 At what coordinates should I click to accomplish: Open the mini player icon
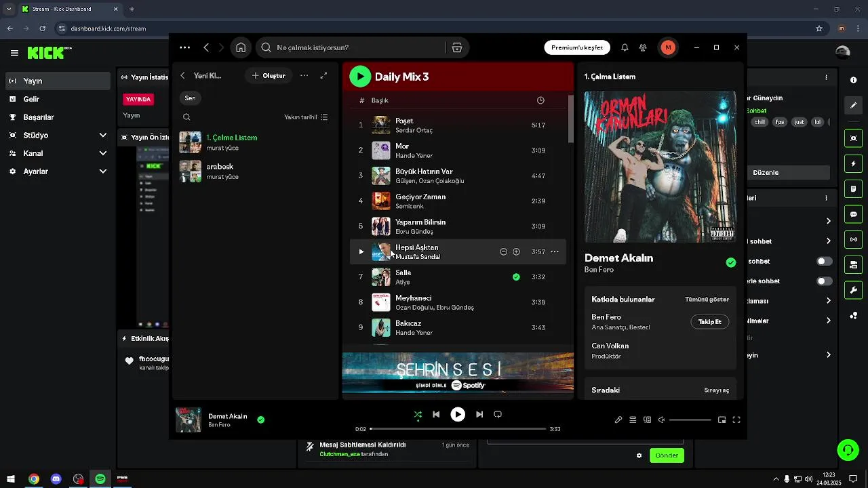pyautogui.click(x=722, y=420)
